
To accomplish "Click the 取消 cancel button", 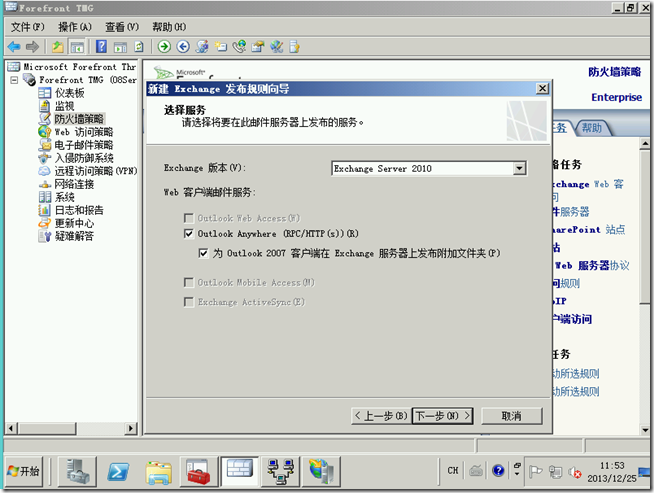I will coord(512,416).
